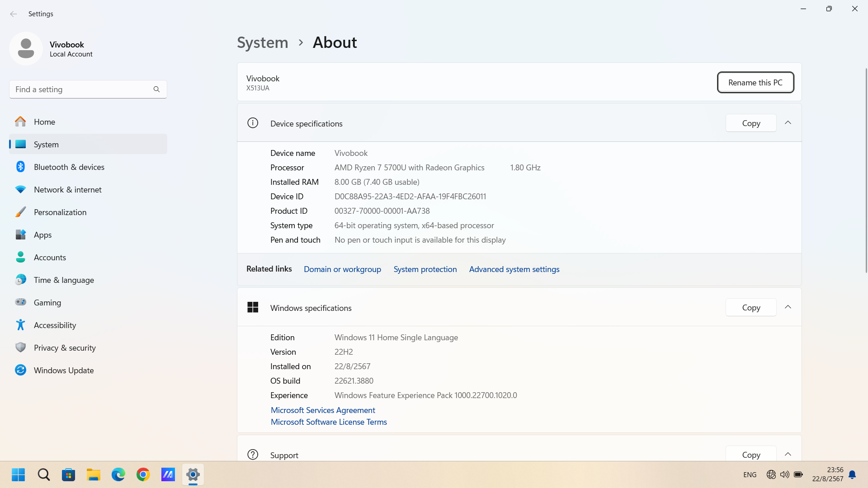The height and width of the screenshot is (488, 868).
Task: Click the info icon beside Device specifications
Action: (253, 123)
